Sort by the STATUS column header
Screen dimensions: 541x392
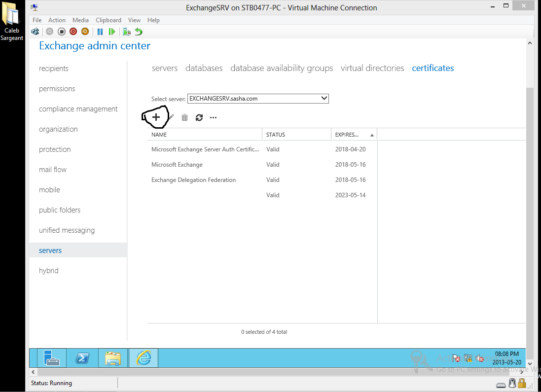point(296,135)
